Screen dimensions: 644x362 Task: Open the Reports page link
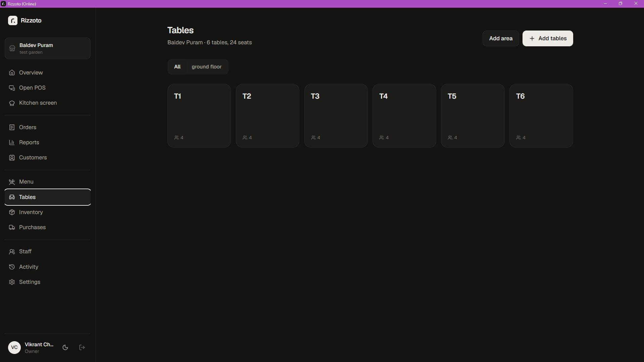tap(48, 143)
